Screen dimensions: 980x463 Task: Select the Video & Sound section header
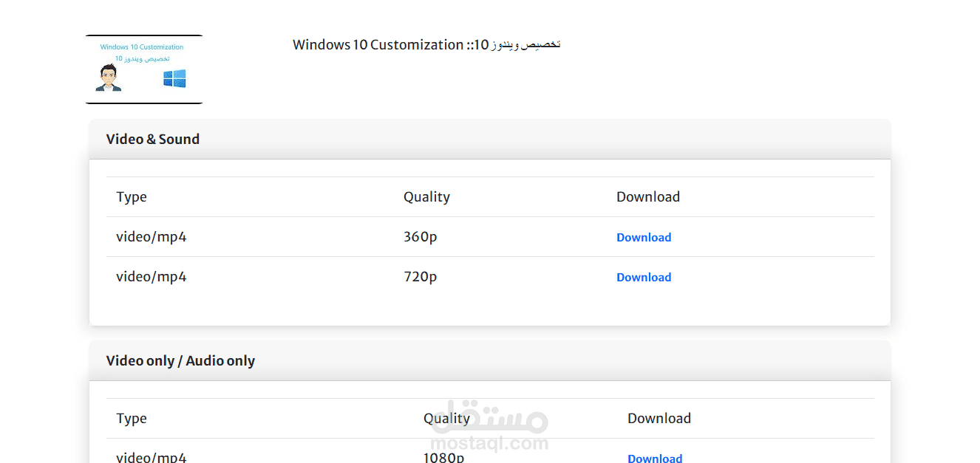(153, 139)
